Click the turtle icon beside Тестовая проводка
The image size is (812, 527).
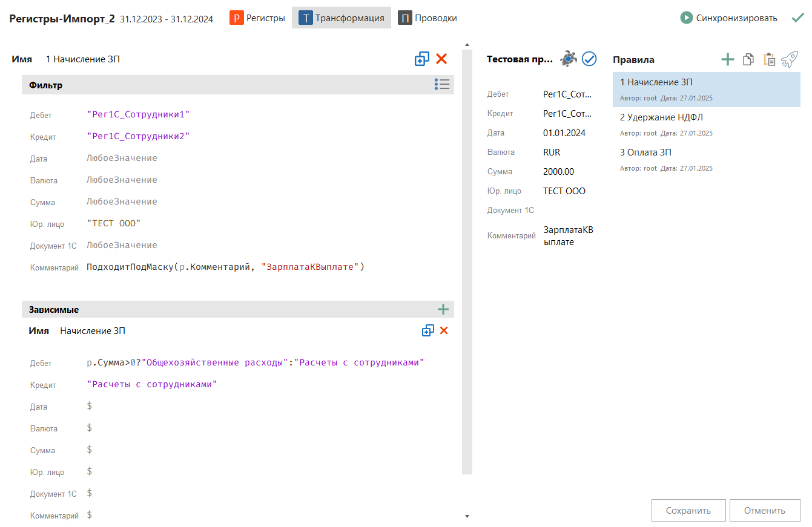[568, 59]
